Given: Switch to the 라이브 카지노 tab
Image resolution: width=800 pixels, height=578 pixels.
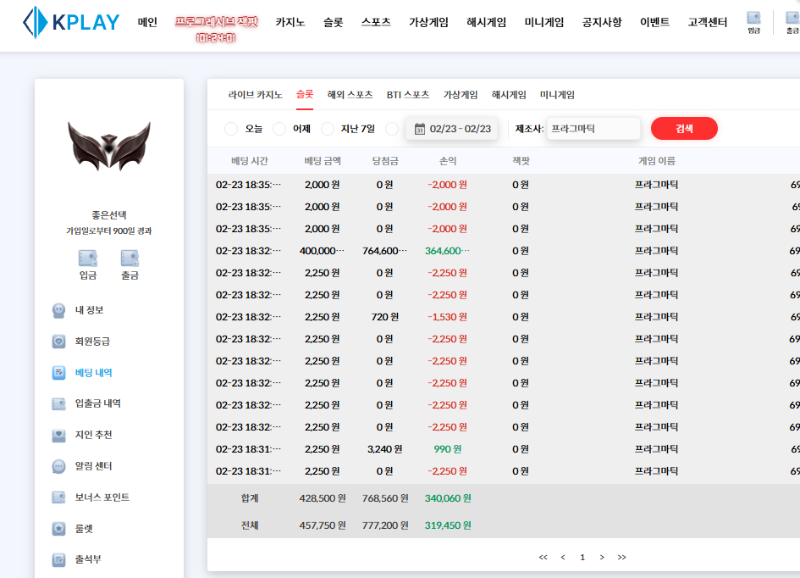Looking at the screenshot, I should click(x=255, y=95).
